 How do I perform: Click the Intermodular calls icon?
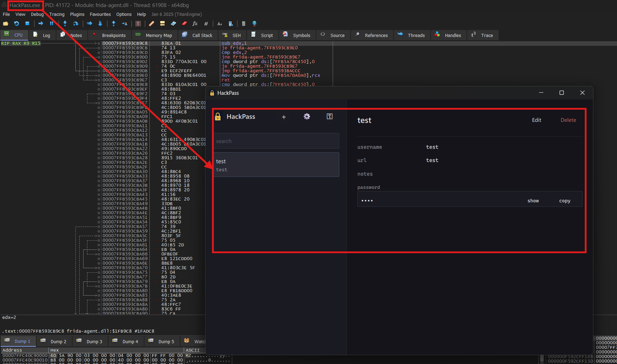[230, 24]
